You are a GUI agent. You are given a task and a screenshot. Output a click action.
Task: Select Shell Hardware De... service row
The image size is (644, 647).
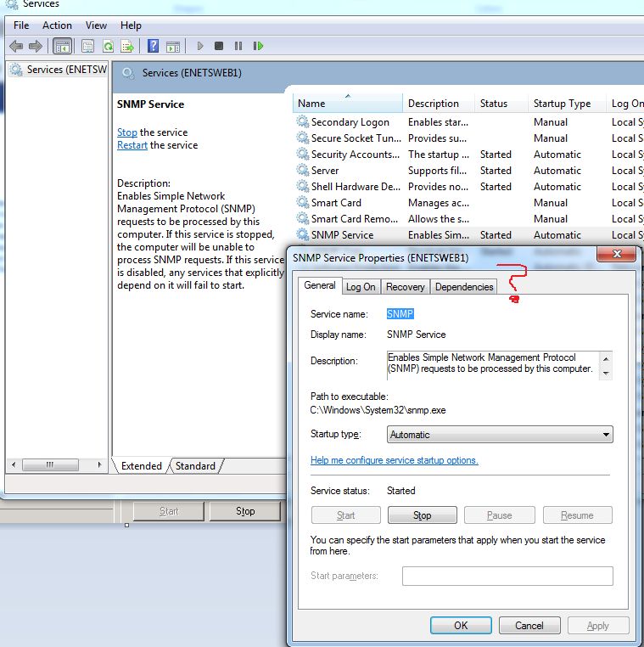click(x=469, y=187)
